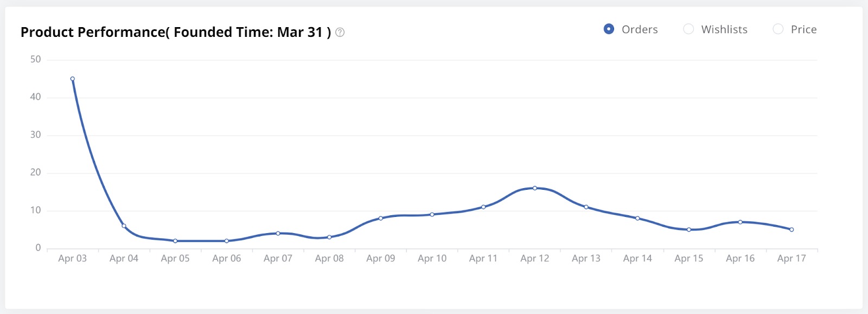Click the Apr 08 data point

click(329, 237)
